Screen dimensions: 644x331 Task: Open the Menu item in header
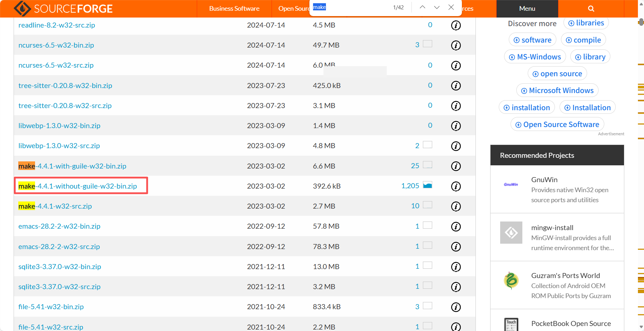pos(527,9)
